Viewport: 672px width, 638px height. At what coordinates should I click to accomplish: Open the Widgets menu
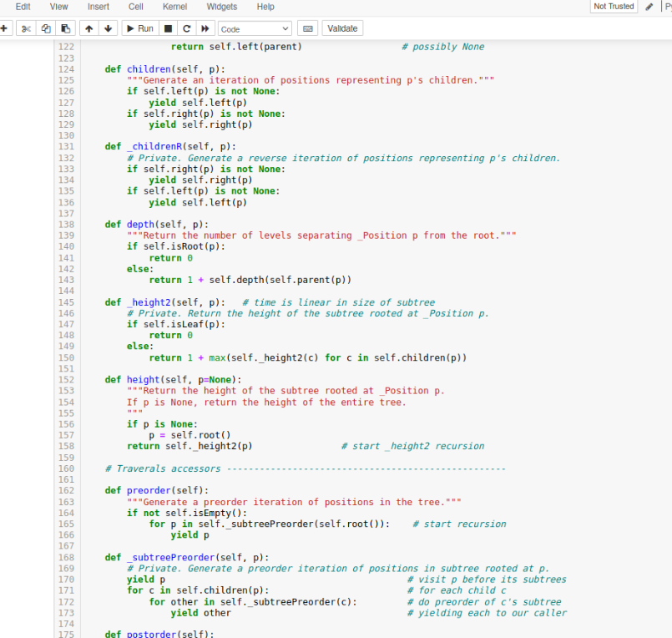pyautogui.click(x=221, y=7)
